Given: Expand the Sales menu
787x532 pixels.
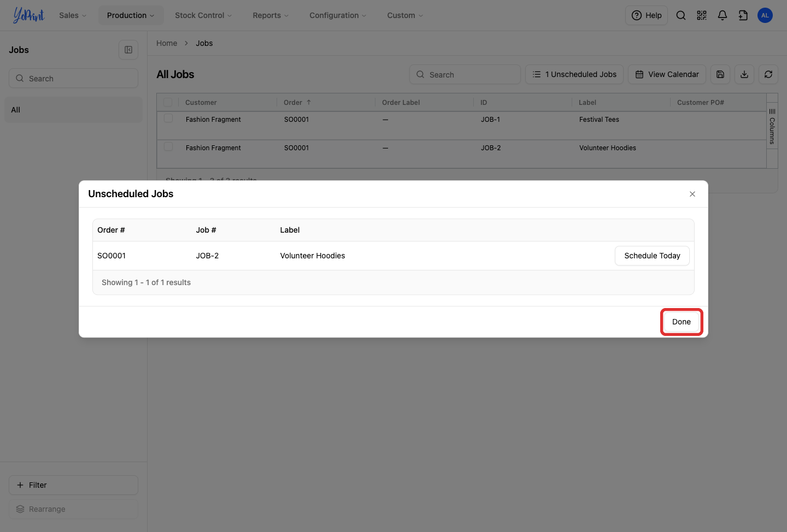Looking at the screenshot, I should [x=73, y=15].
